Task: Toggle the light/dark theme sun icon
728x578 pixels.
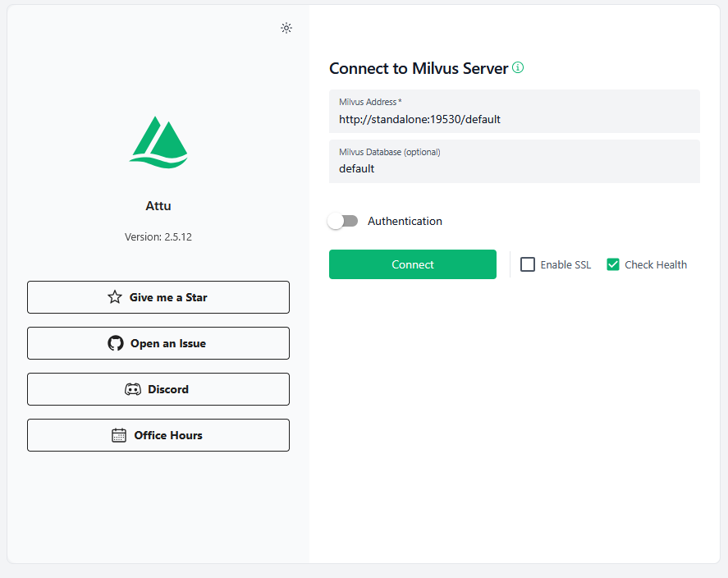Action: [x=286, y=28]
